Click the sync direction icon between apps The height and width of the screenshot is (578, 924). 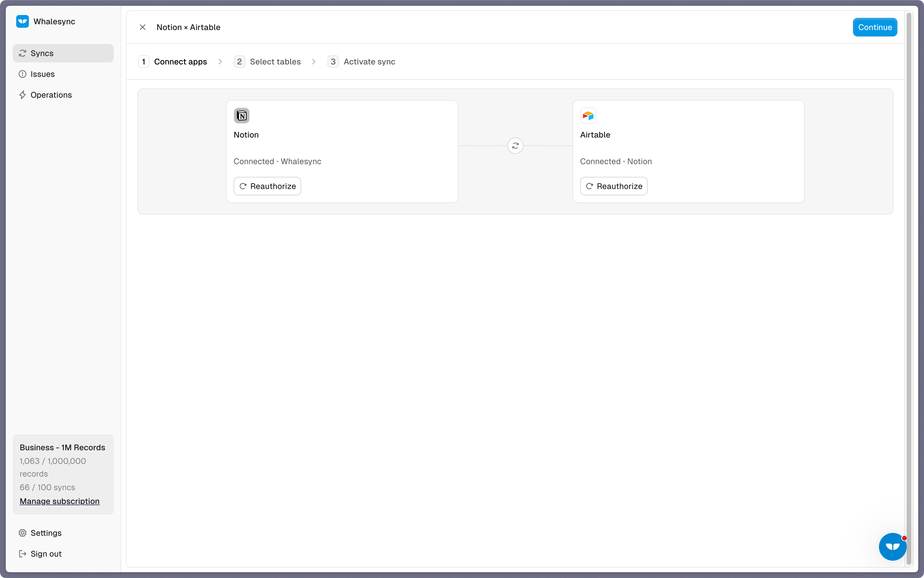tap(515, 146)
